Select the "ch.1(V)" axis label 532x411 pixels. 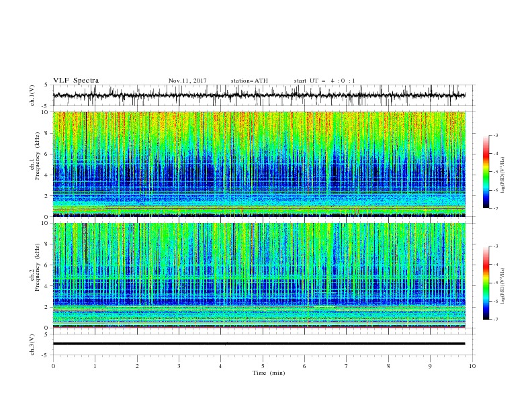[x=32, y=95]
